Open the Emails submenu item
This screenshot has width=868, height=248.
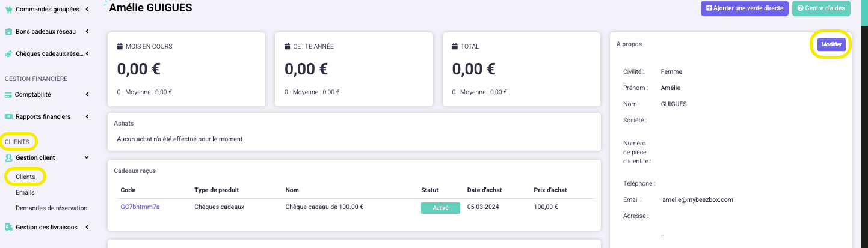(x=25, y=192)
